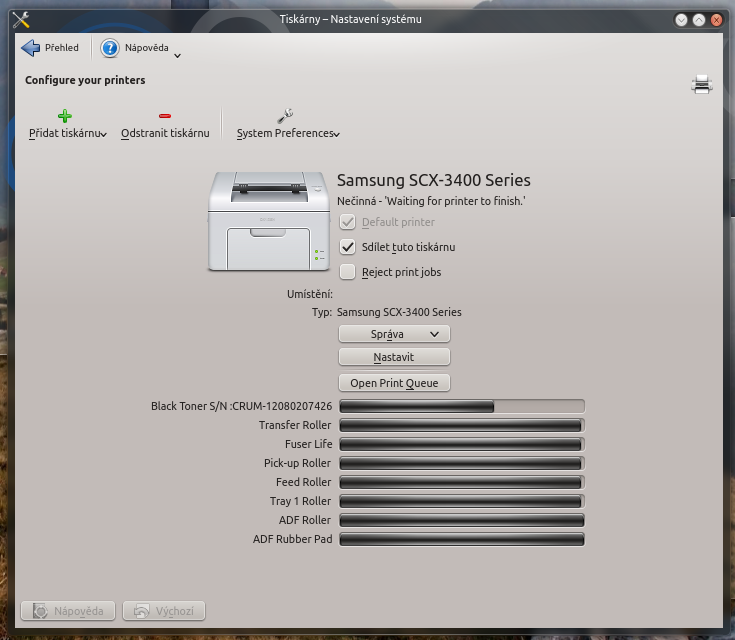Toggle the Default printer checkbox
Viewport: 735px width, 640px height.
[x=348, y=222]
